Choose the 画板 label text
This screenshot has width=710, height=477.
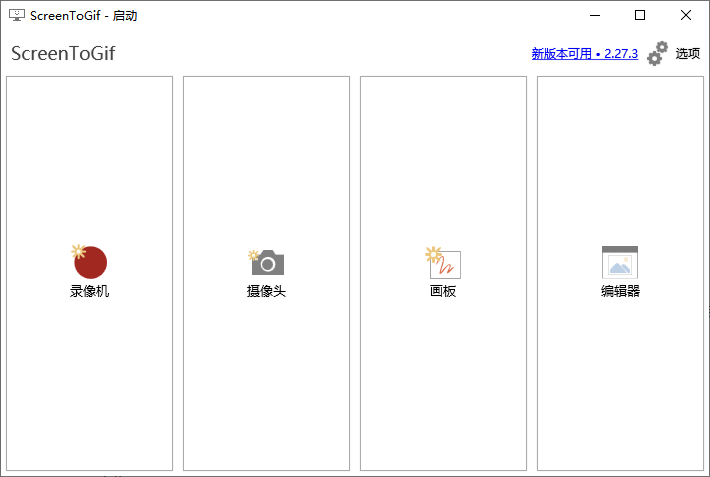click(443, 292)
